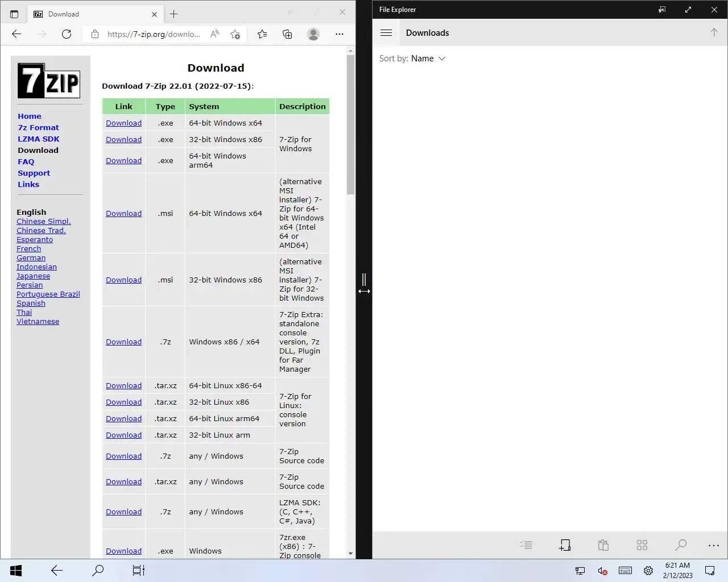The height and width of the screenshot is (582, 728).
Task: Click the 7-ZIP logo image
Action: pos(49,81)
